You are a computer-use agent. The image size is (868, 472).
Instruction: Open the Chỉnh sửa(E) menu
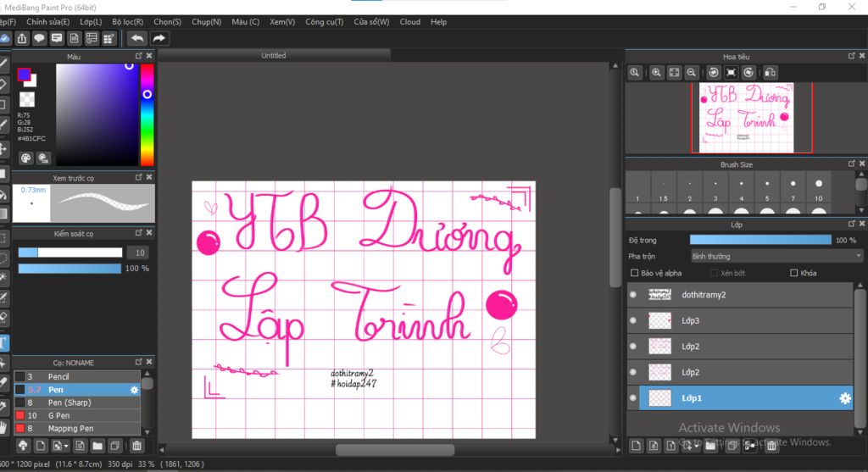(x=48, y=21)
